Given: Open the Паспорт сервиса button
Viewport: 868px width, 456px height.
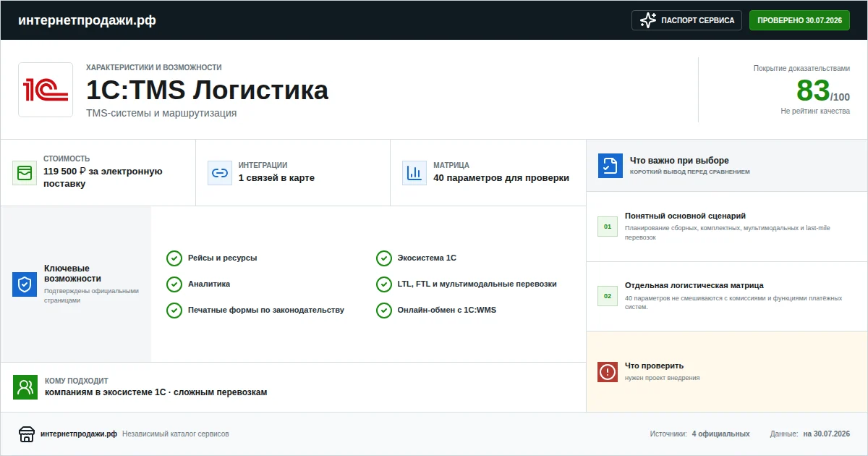Looking at the screenshot, I should coord(687,20).
